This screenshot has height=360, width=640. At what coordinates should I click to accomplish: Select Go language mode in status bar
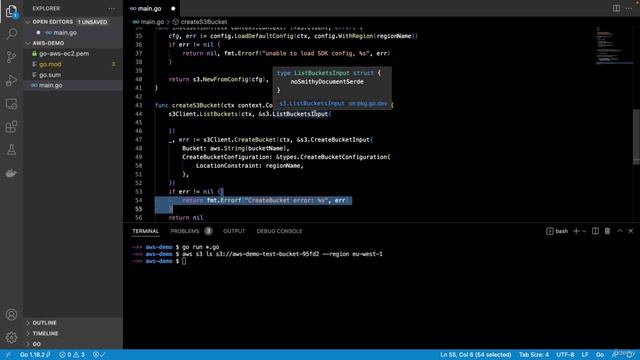pos(600,355)
